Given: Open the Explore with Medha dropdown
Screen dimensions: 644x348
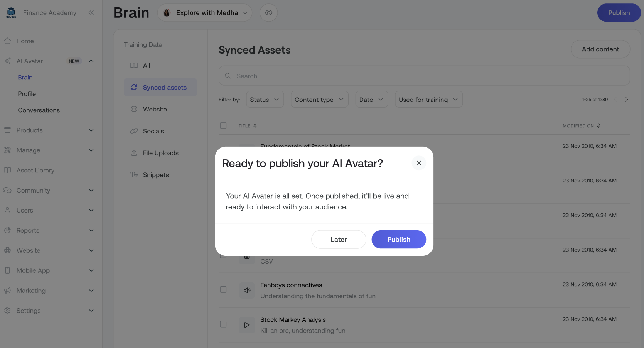Looking at the screenshot, I should click(x=205, y=13).
